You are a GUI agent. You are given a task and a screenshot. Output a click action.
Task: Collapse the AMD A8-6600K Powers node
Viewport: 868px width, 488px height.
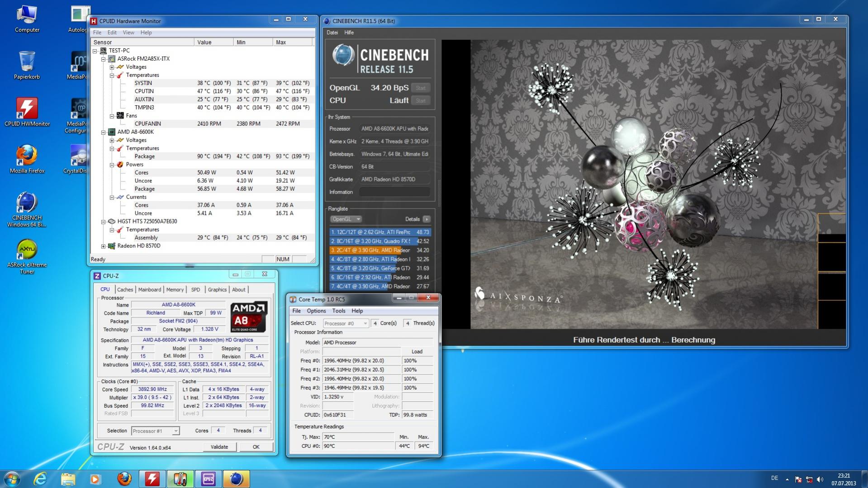(112, 165)
